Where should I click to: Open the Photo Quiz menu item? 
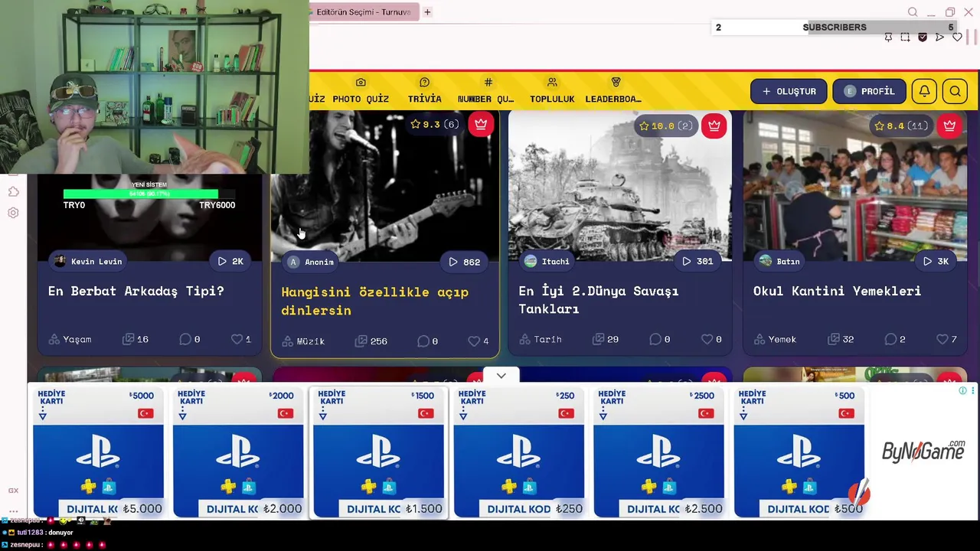361,91
